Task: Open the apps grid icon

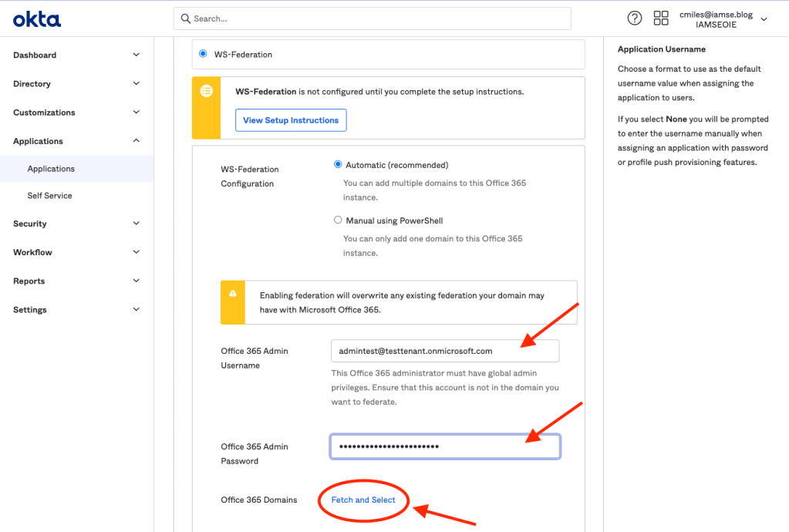Action: click(x=661, y=18)
